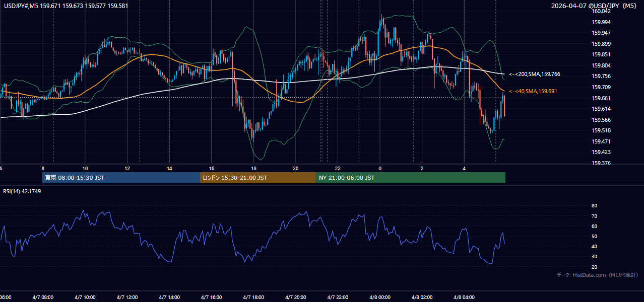644x302 pixels.
Task: Click the 40 SMA 159.691 label
Action: pyautogui.click(x=533, y=91)
